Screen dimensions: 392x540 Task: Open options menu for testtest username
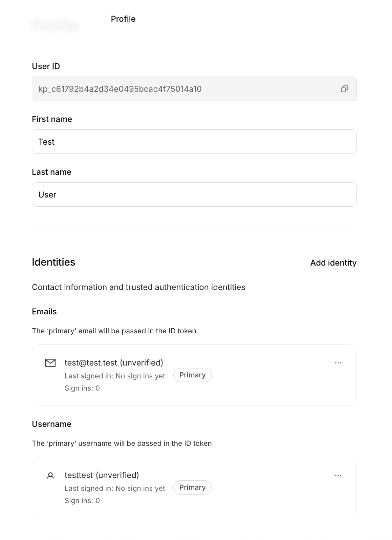[x=338, y=475]
